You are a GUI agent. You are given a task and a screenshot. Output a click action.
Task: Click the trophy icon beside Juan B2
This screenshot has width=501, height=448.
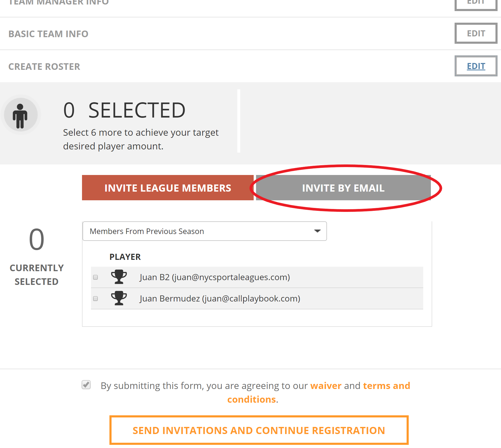coord(119,277)
